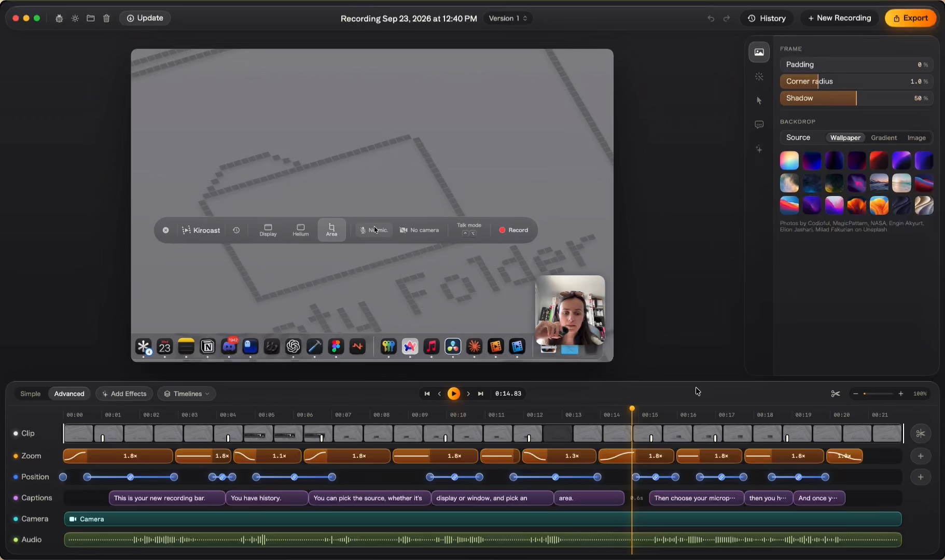Image resolution: width=945 pixels, height=560 pixels.
Task: Open the sparkle effects sidebar icon
Action: [x=759, y=149]
